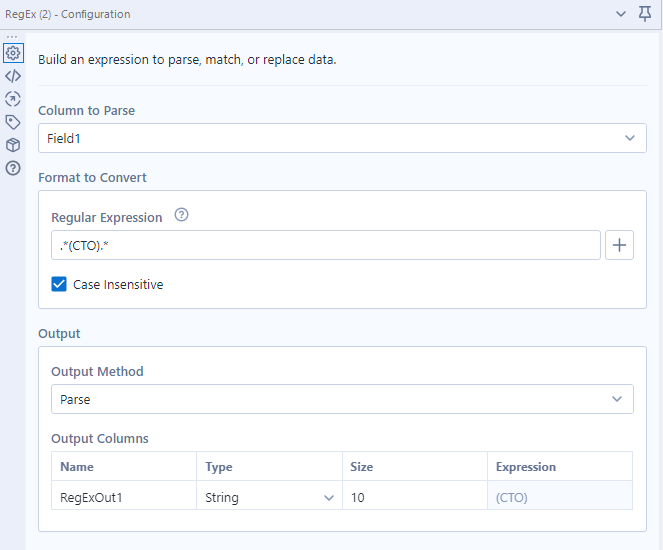663x550 pixels.
Task: Click the Navigation arrow-circle icon
Action: click(13, 99)
